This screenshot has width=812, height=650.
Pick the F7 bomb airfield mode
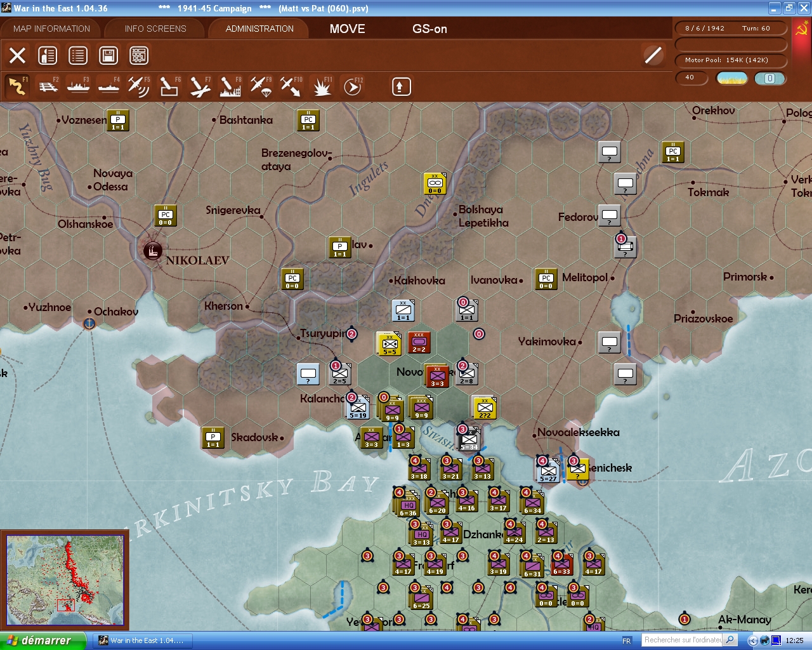coord(200,86)
